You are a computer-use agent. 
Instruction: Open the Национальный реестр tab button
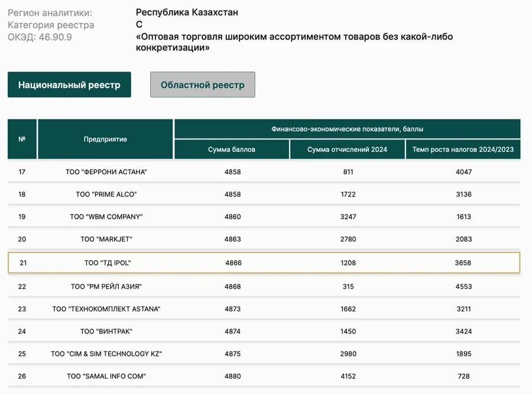[69, 85]
